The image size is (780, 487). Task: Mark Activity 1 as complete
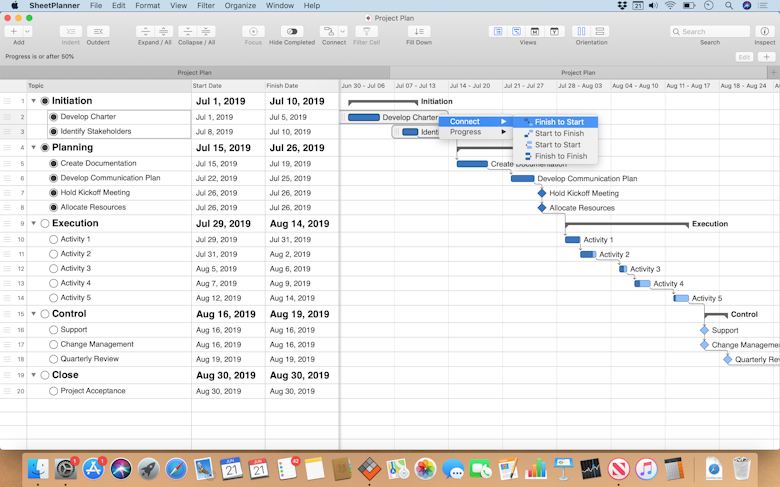click(54, 239)
